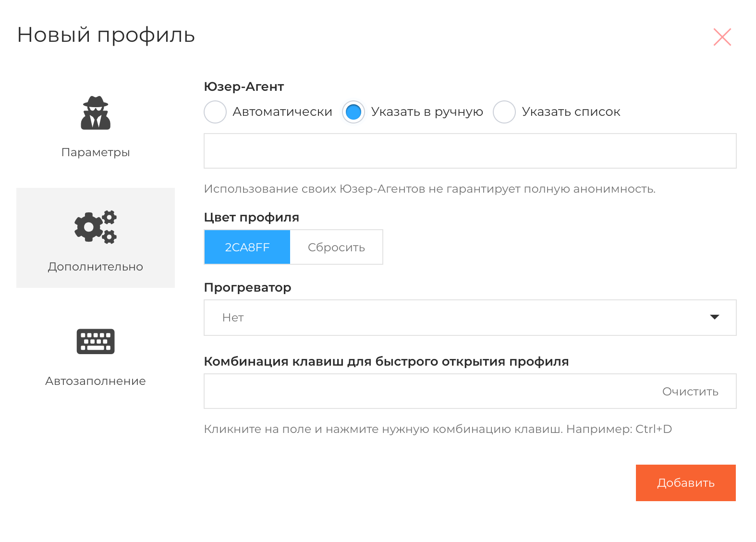Click the Указать список label text

coord(571,112)
